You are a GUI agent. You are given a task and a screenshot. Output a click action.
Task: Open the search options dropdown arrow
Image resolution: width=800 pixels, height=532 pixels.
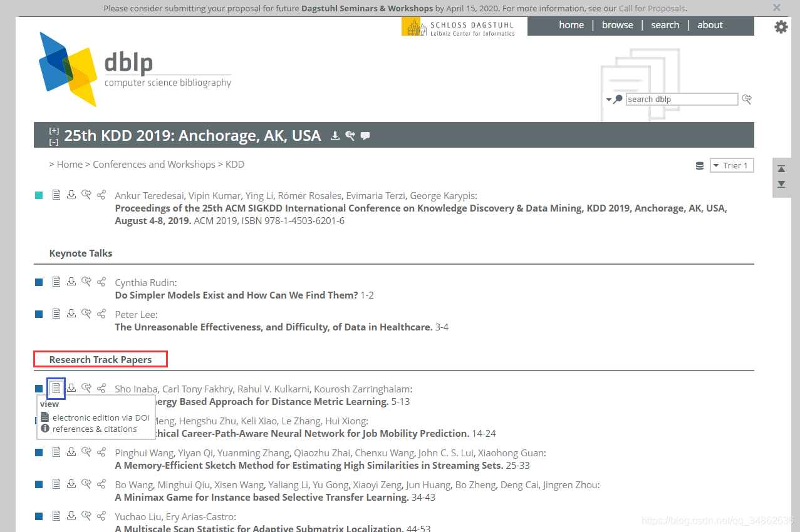tap(608, 100)
